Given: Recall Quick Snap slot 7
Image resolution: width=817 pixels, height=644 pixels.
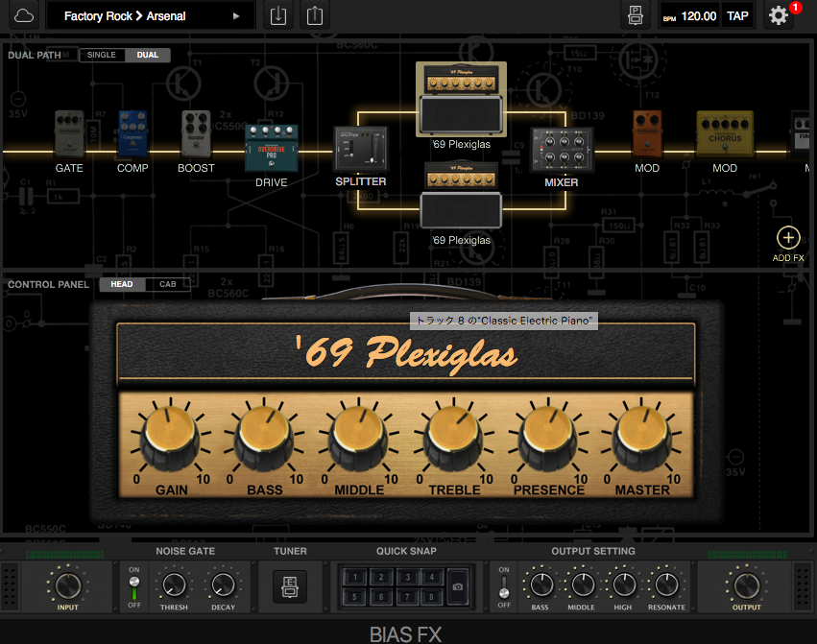Looking at the screenshot, I should (407, 597).
